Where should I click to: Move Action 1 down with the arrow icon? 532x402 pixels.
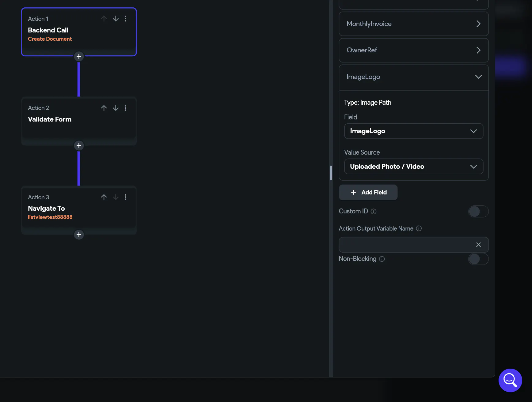point(116,19)
